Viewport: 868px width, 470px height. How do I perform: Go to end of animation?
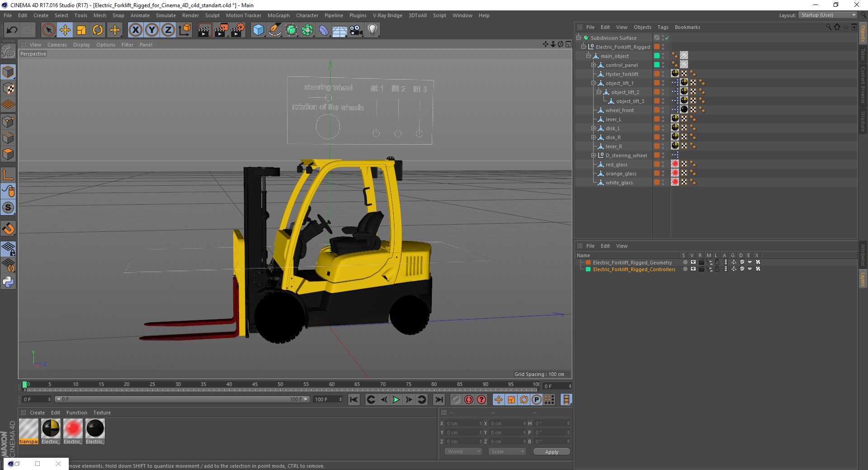pyautogui.click(x=439, y=399)
